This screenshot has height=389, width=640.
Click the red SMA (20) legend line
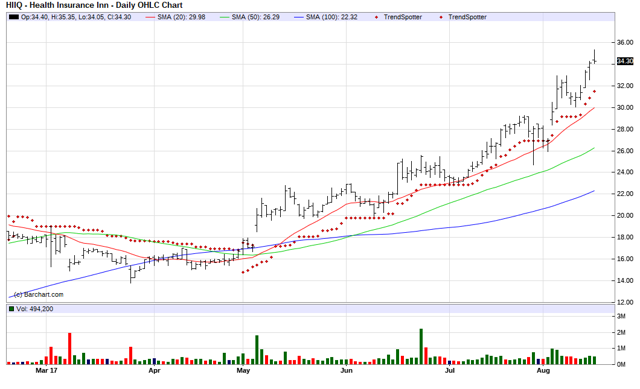pos(150,17)
